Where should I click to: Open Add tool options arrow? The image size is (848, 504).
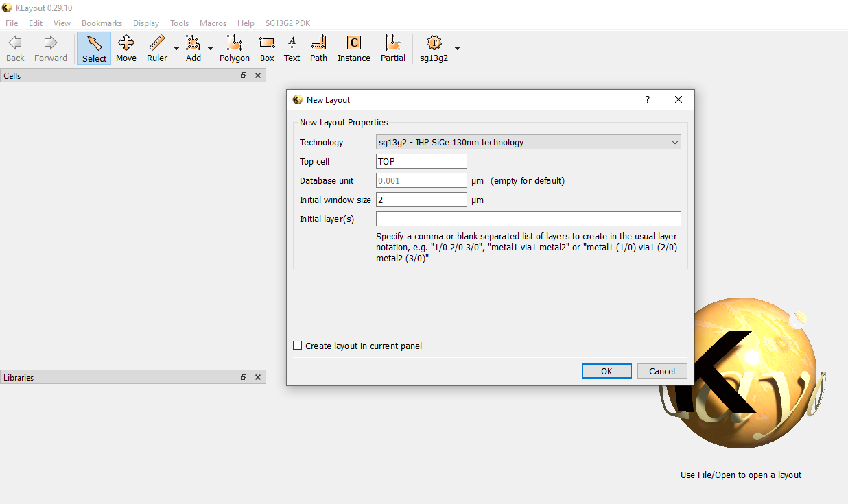(210, 49)
